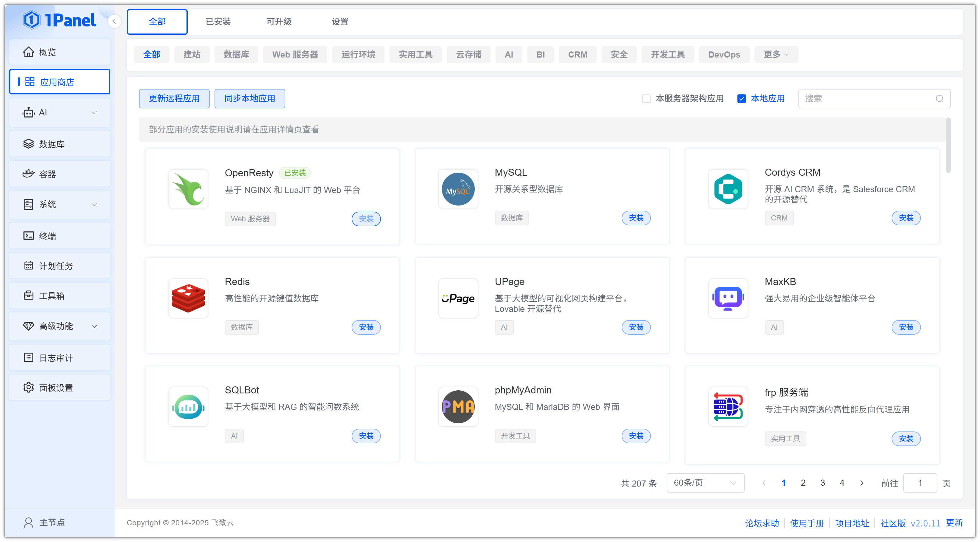The height and width of the screenshot is (542, 980).
Task: Click the MySQL app icon
Action: coord(458,189)
